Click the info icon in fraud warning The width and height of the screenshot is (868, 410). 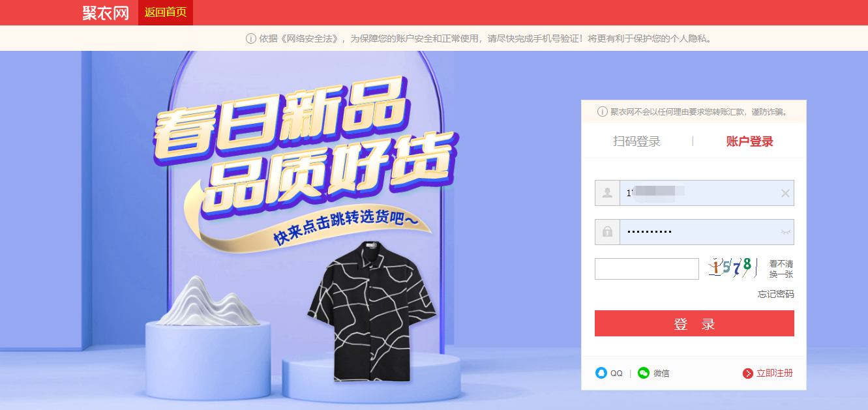click(603, 111)
